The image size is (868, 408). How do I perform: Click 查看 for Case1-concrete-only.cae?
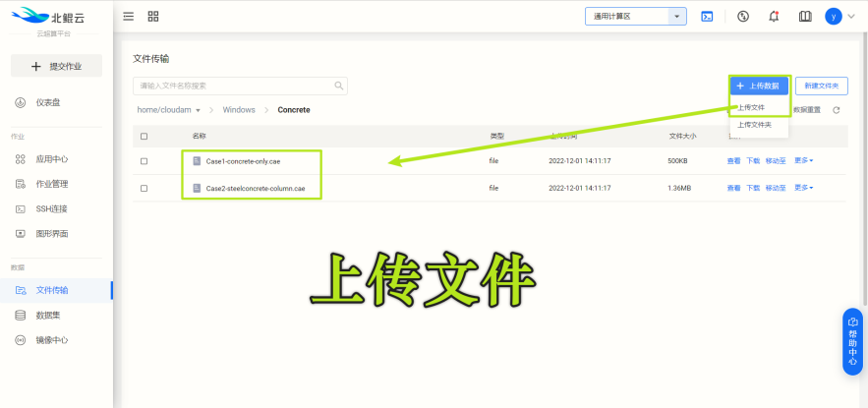[733, 160]
